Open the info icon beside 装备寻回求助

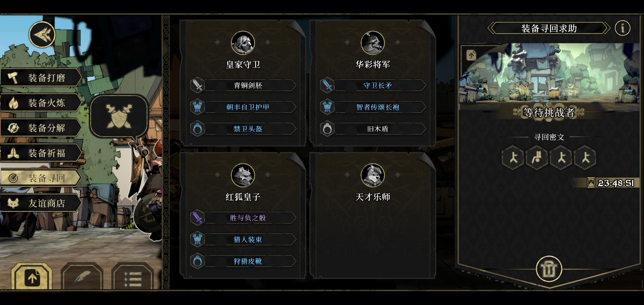pos(623,28)
